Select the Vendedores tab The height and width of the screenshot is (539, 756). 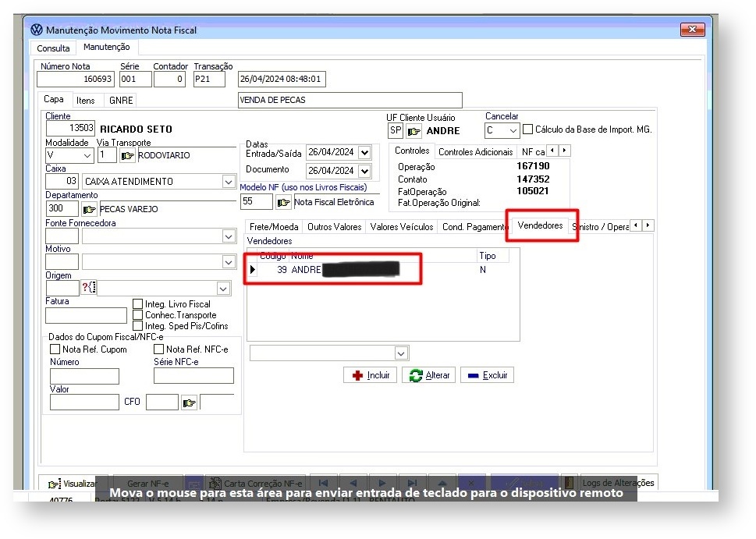coord(540,225)
